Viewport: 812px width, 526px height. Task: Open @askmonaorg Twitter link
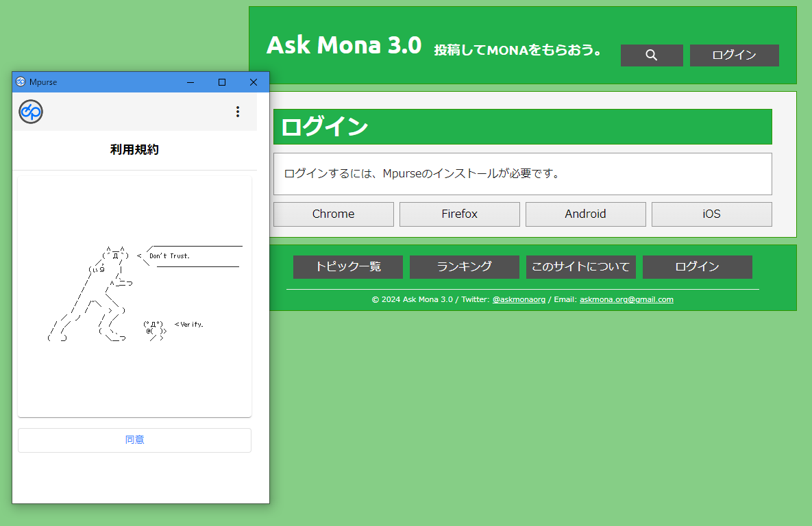[519, 300]
